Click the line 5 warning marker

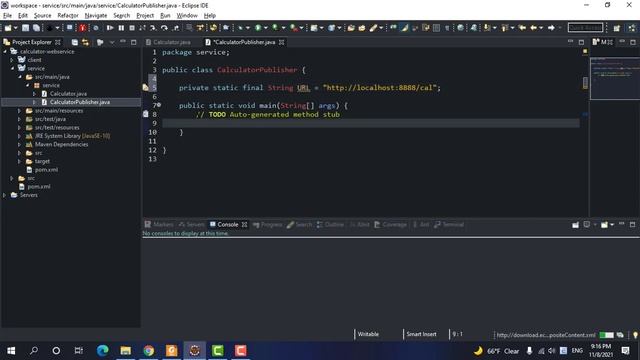pos(145,87)
